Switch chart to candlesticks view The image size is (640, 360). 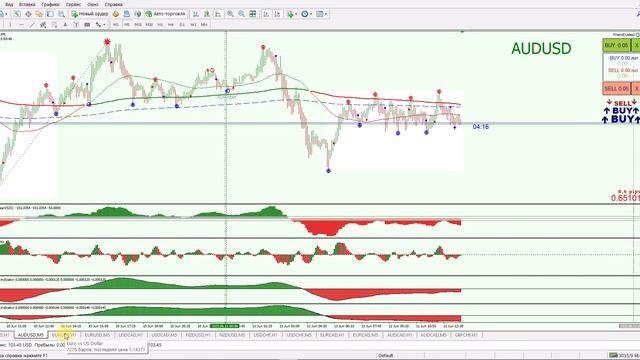(207, 14)
